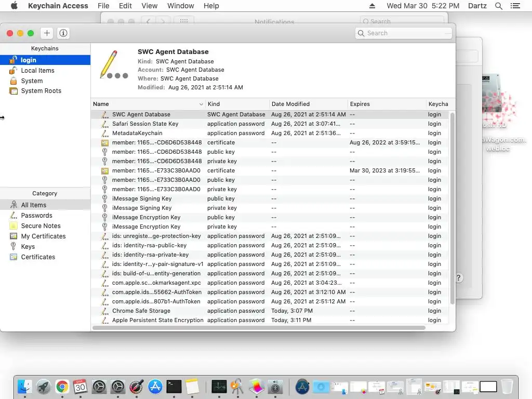Open Spotlight search in menu bar

tap(498, 6)
